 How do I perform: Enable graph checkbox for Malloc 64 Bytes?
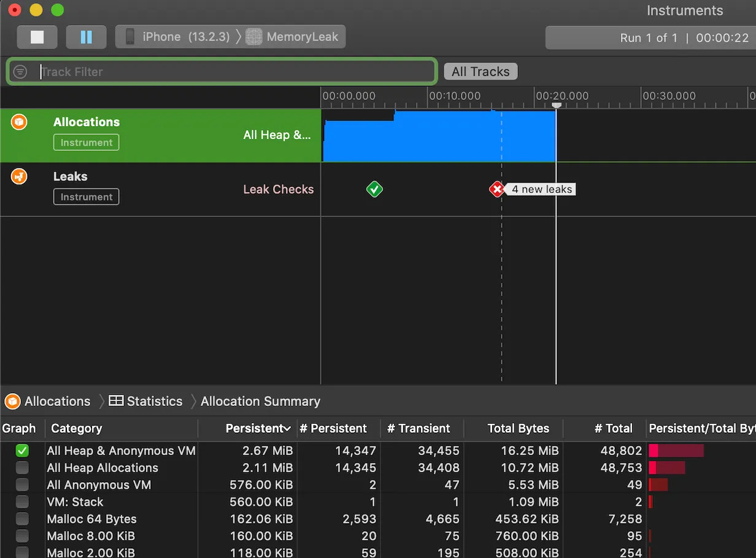pos(22,519)
